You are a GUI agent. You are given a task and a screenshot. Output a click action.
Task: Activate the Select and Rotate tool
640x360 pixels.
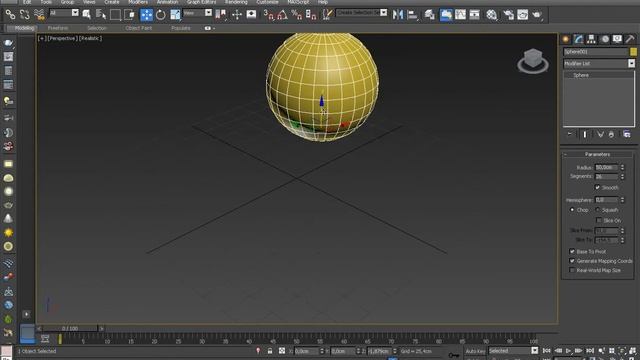[x=161, y=15]
